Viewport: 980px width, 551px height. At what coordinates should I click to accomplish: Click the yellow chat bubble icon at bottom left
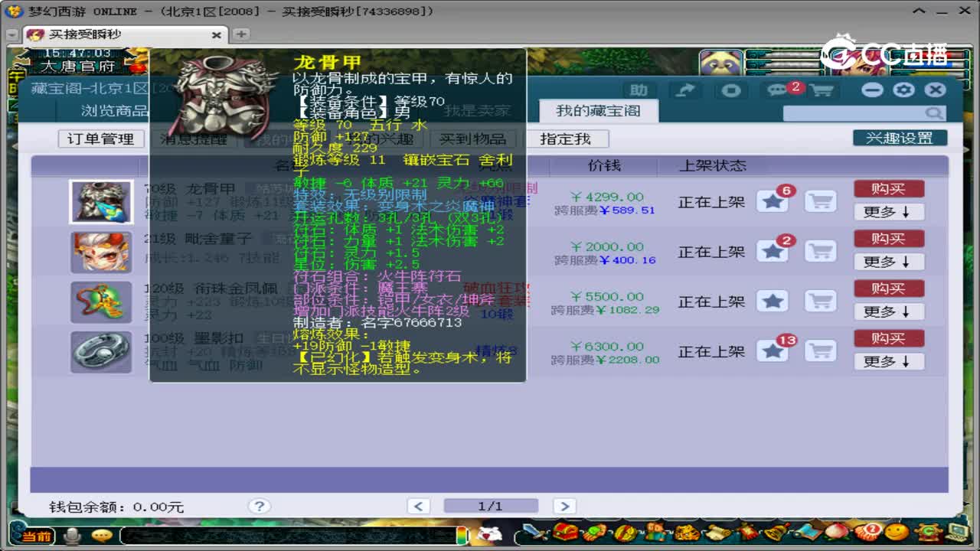coord(101,536)
